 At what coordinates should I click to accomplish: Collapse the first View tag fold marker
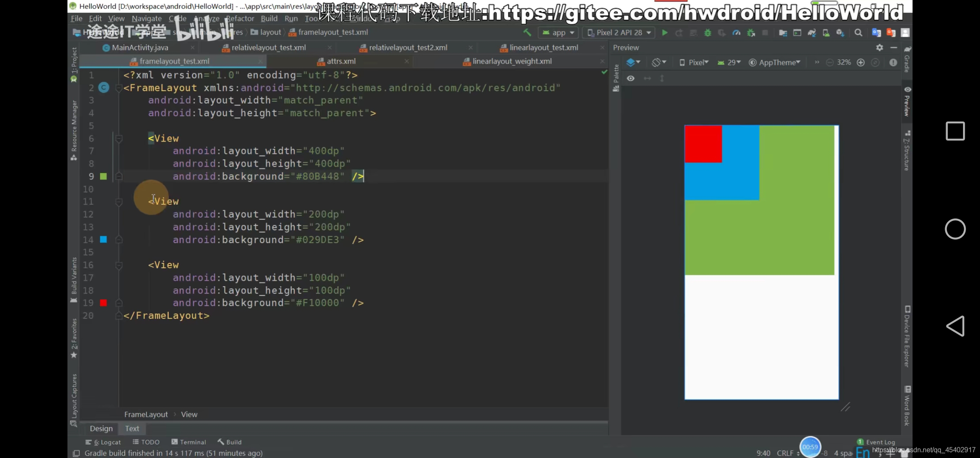(119, 138)
